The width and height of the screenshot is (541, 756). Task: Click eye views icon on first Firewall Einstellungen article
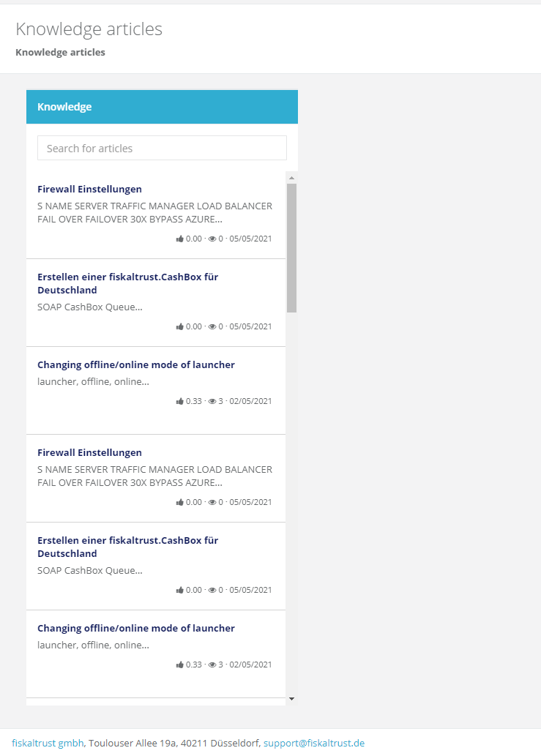point(212,239)
